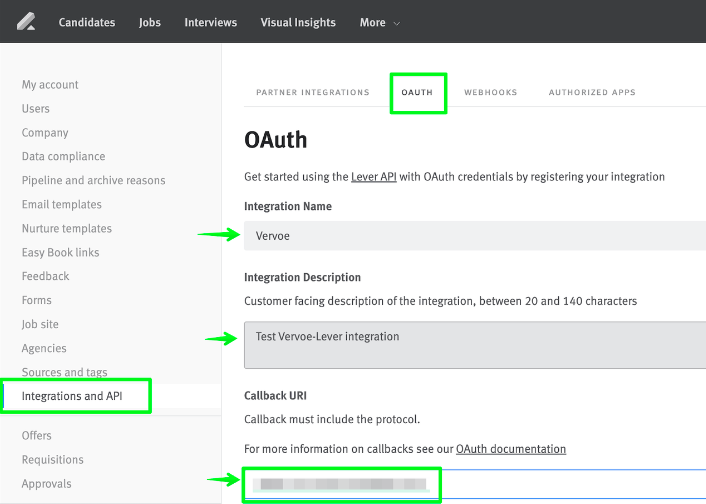The width and height of the screenshot is (706, 504).
Task: Open the Interviews page
Action: 210,23
